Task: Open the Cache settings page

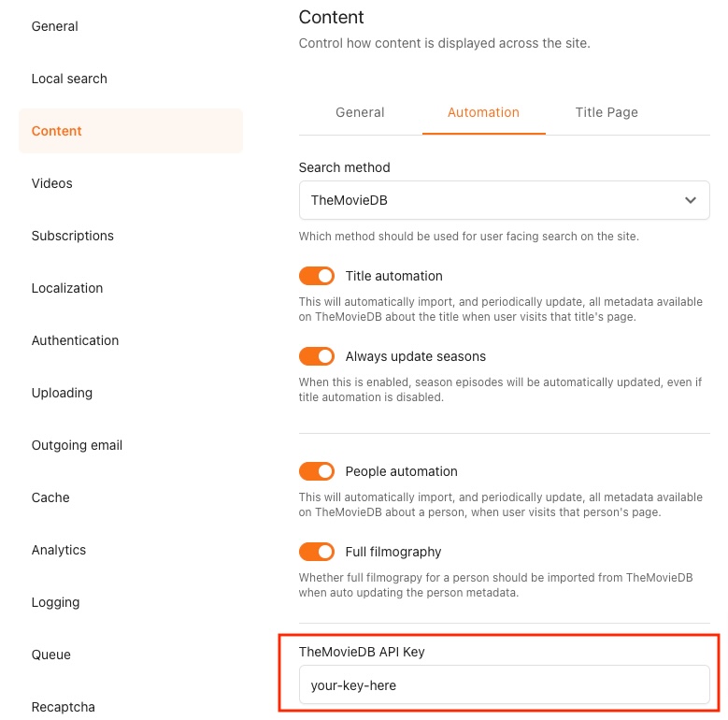Action: point(50,497)
